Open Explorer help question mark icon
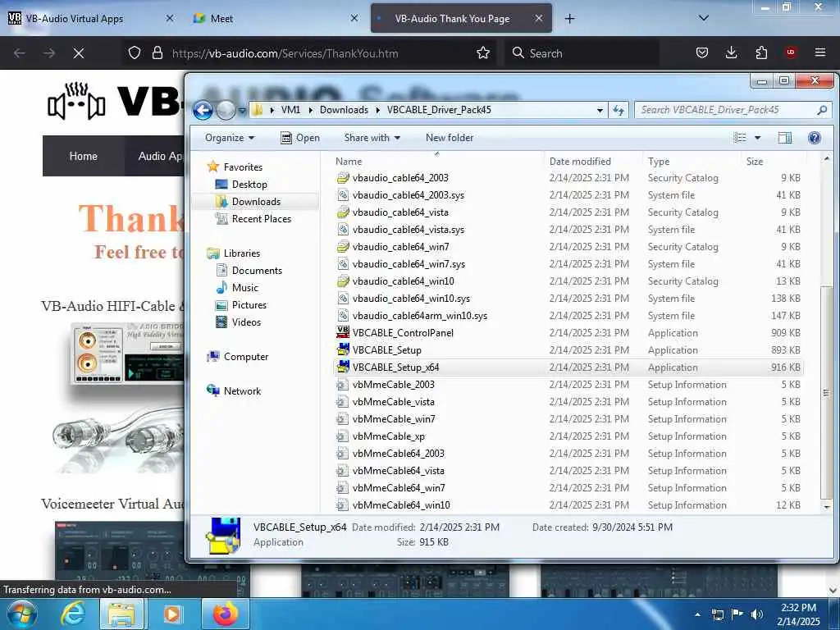This screenshot has width=840, height=630. point(815,138)
